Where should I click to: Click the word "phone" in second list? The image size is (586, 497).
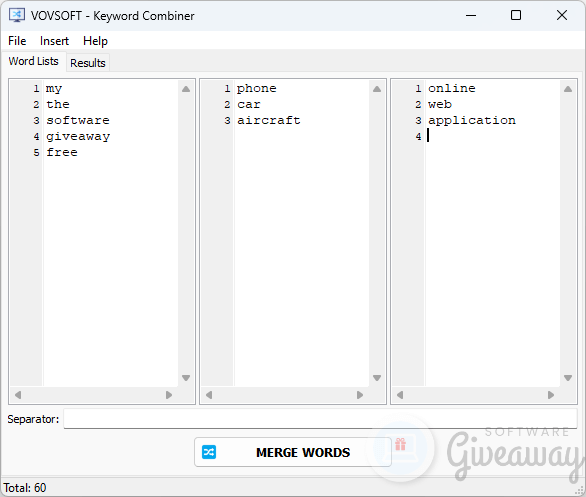tap(257, 89)
